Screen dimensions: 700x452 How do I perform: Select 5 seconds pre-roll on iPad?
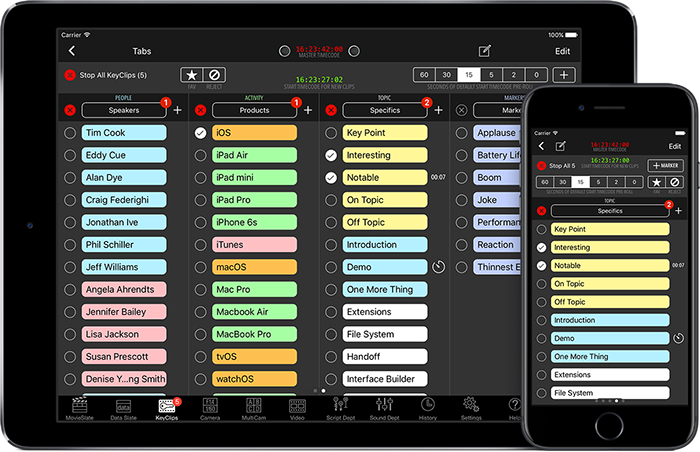coord(491,75)
